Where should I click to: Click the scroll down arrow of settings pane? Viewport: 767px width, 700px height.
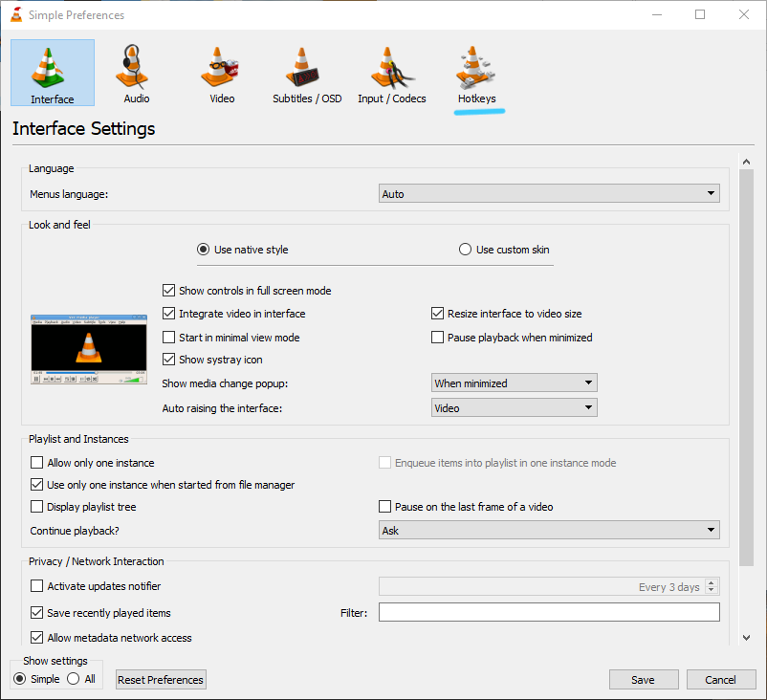[x=747, y=638]
